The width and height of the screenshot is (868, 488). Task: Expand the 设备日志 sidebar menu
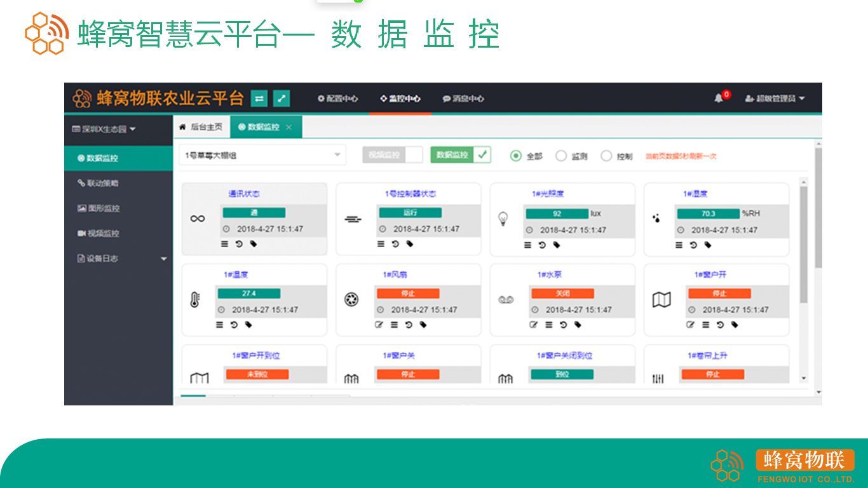(118, 259)
